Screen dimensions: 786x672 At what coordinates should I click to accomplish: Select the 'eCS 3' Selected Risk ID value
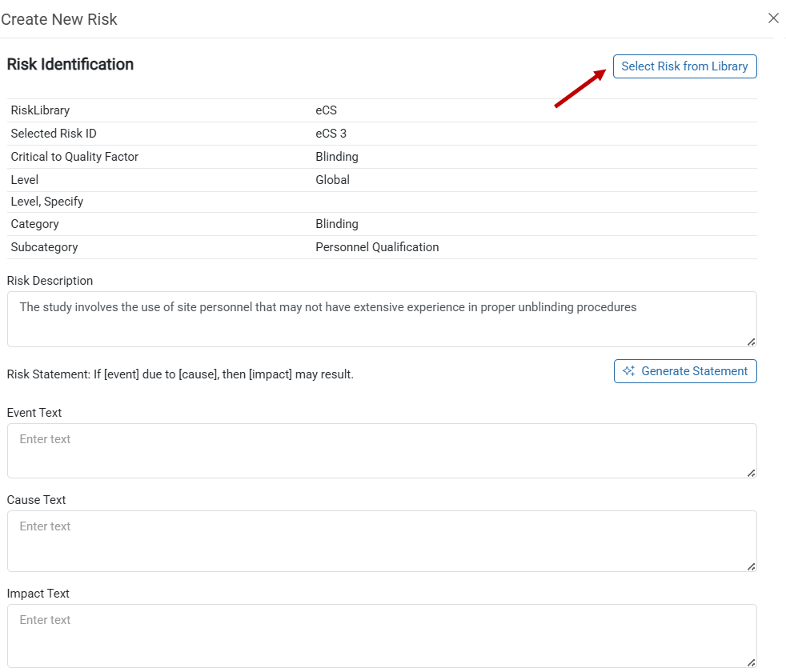click(331, 134)
